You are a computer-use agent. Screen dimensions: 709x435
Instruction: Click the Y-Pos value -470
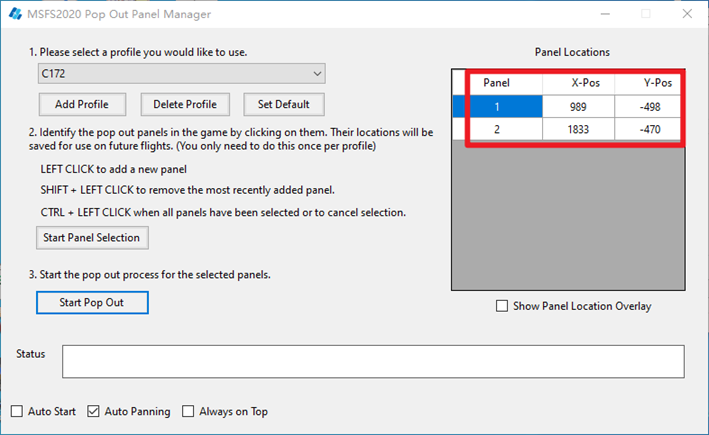650,129
